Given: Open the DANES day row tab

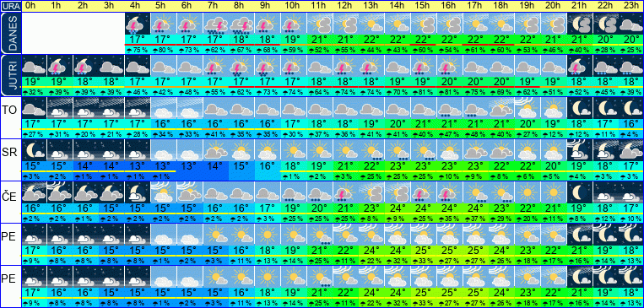Looking at the screenshot, I should (x=10, y=33).
